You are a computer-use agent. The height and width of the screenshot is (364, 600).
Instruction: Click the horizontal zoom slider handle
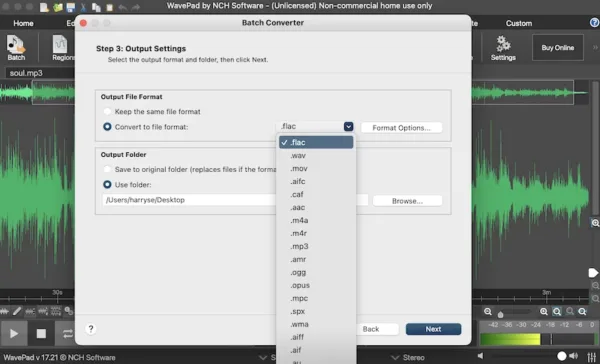(500, 314)
